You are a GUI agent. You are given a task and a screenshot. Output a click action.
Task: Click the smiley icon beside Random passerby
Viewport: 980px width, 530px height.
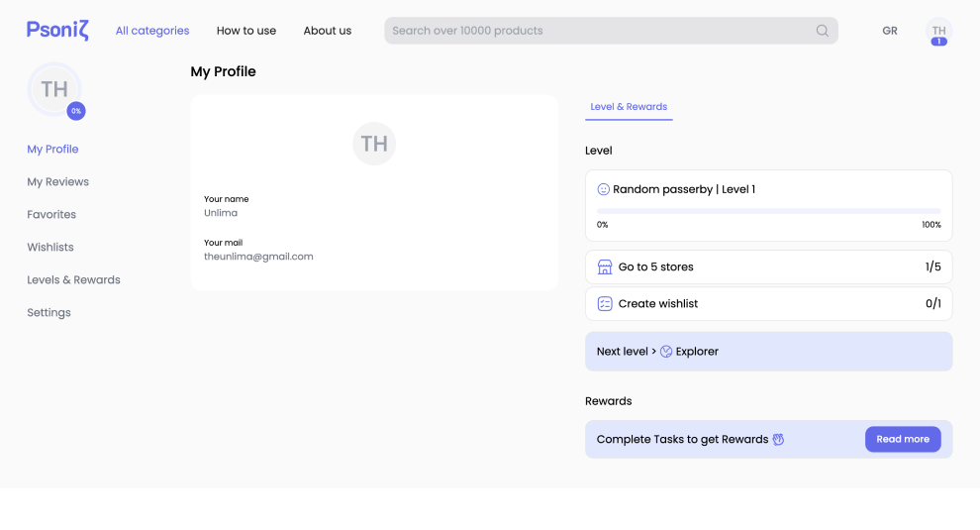[604, 189]
